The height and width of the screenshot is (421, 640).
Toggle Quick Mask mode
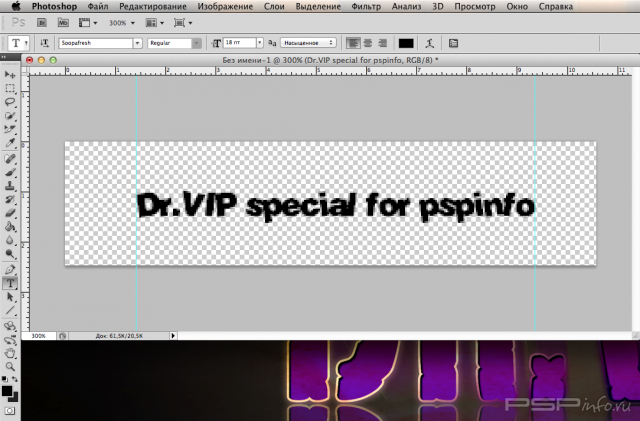(10, 409)
